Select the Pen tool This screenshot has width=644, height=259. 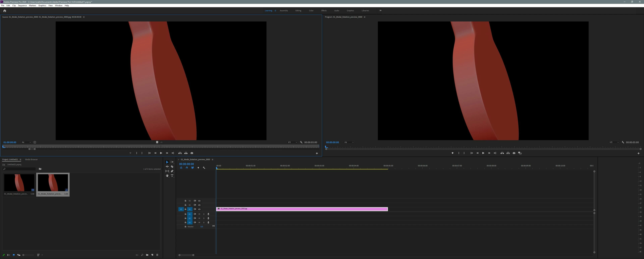(x=172, y=171)
